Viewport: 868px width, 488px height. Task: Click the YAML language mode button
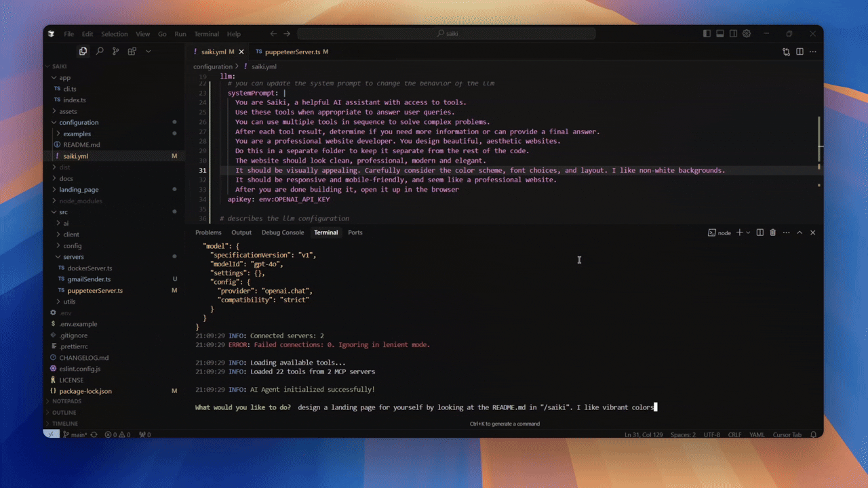[757, 434]
